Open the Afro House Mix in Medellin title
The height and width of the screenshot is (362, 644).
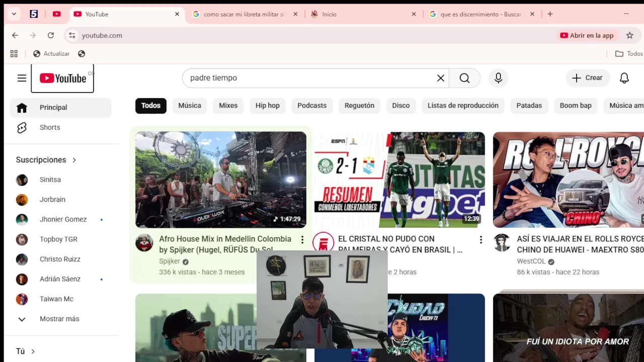click(x=225, y=244)
